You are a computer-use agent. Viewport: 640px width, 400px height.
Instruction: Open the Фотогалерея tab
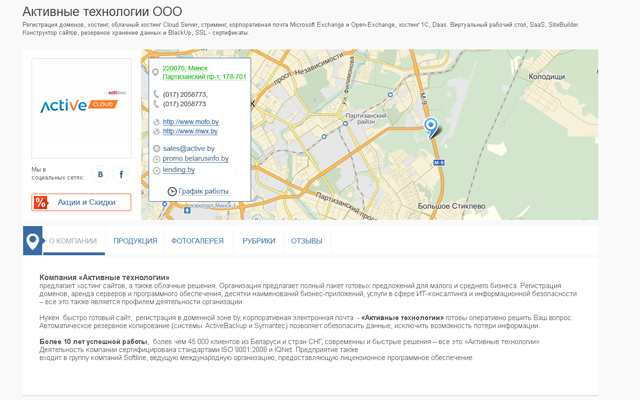tap(197, 241)
